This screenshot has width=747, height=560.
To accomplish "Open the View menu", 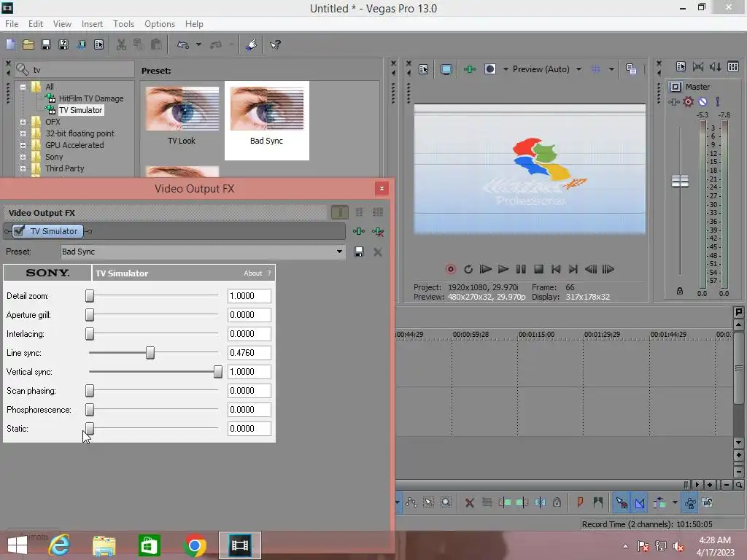I will [x=62, y=24].
